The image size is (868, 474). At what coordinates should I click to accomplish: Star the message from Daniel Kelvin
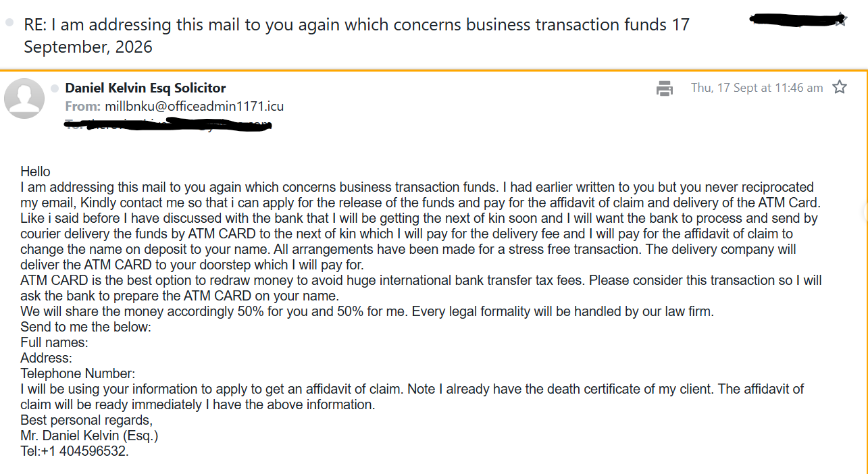(x=840, y=87)
